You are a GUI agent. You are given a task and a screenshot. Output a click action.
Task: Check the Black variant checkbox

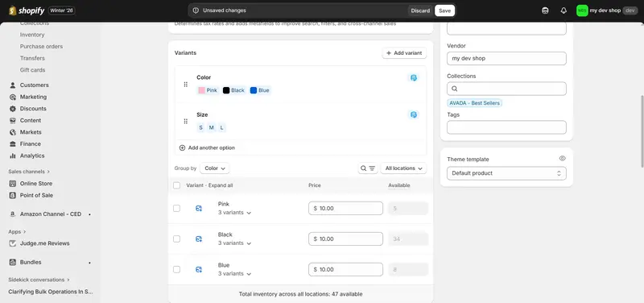(176, 239)
